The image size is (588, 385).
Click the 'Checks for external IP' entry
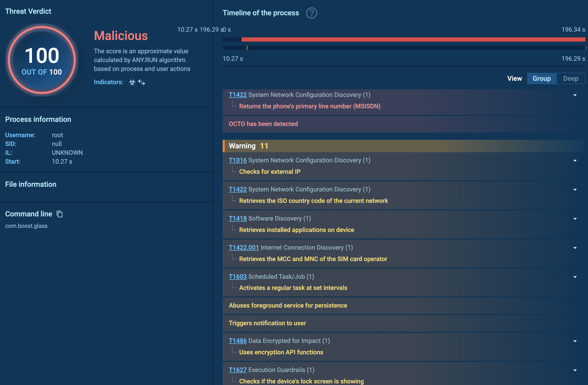270,172
